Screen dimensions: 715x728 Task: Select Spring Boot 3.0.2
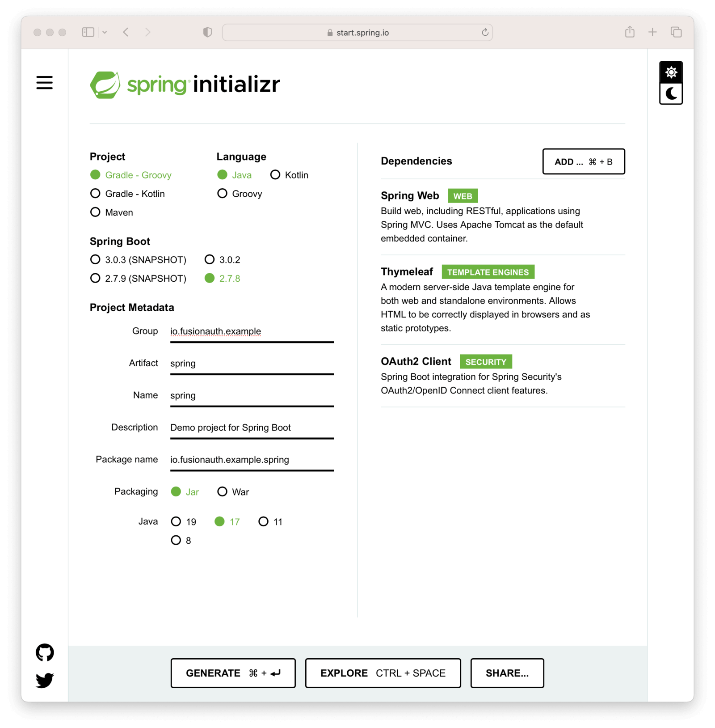point(222,260)
